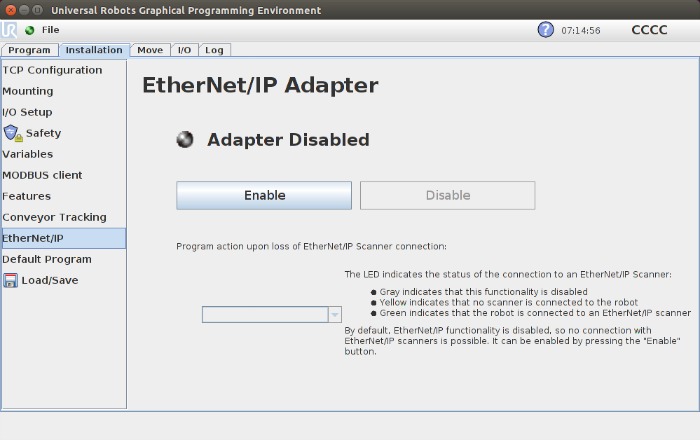Image resolution: width=700 pixels, height=440 pixels.
Task: Open the File menu
Action: point(50,30)
